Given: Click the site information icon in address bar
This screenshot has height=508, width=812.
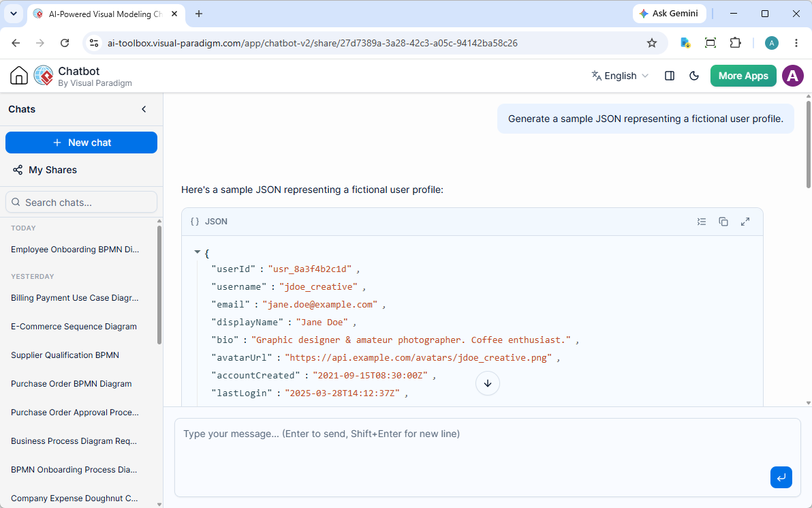Looking at the screenshot, I should pyautogui.click(x=94, y=43).
